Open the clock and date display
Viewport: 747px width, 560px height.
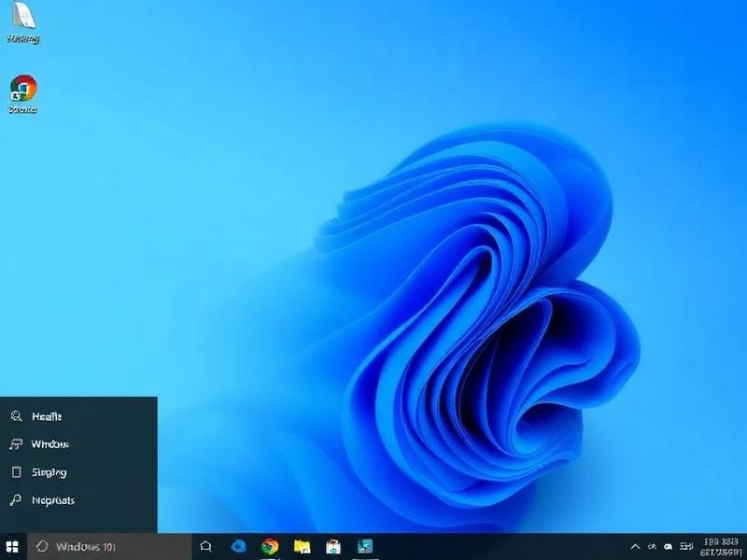(x=721, y=547)
